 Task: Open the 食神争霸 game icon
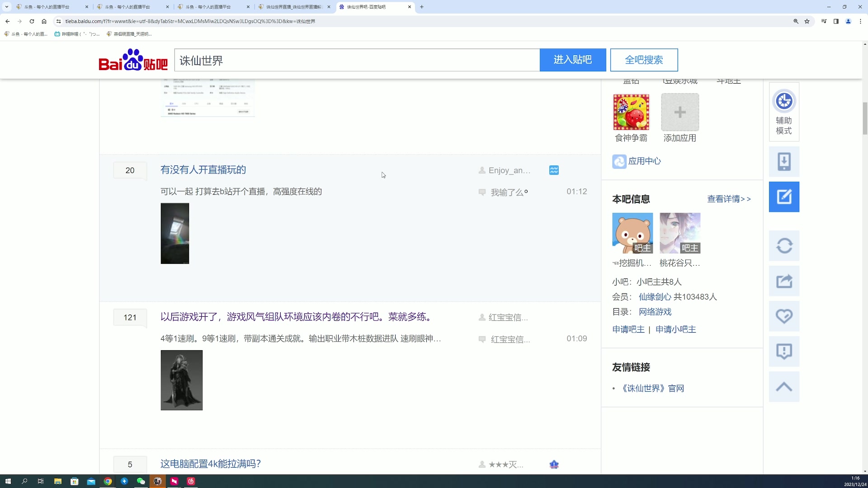tap(631, 112)
